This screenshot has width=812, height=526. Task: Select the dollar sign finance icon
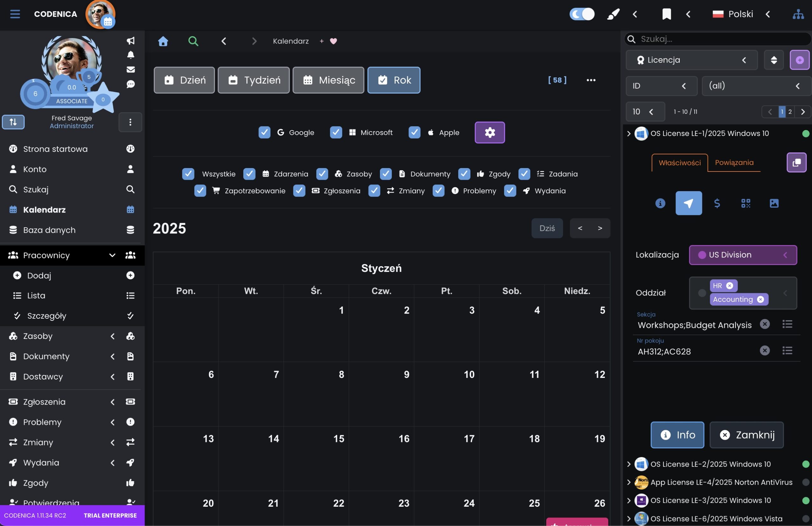tap(717, 203)
